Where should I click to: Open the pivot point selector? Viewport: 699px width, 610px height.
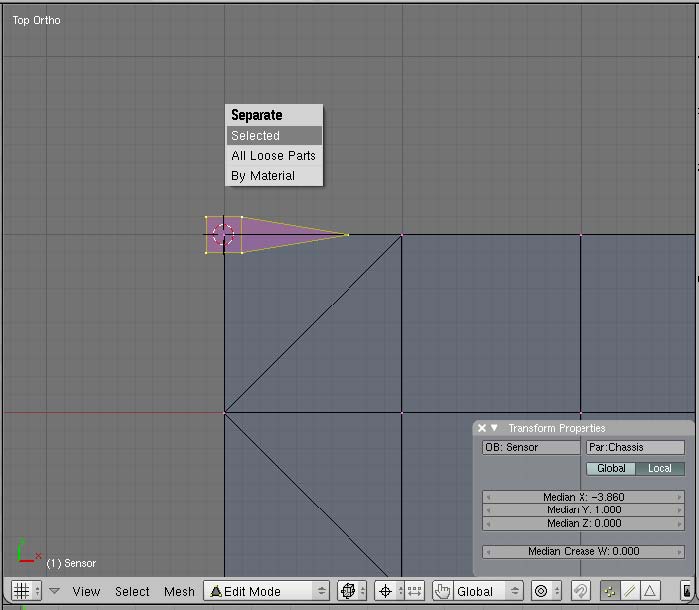pos(389,591)
